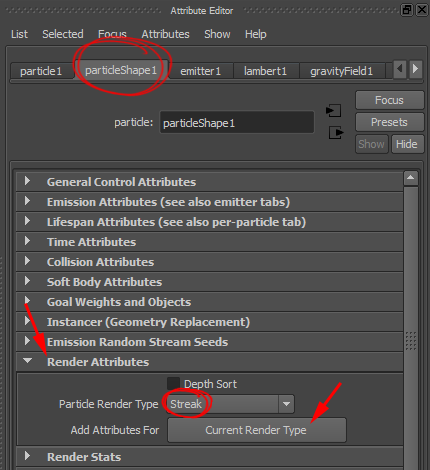Image resolution: width=430 pixels, height=470 pixels.
Task: Expand Emission Attributes section
Action: [209, 202]
